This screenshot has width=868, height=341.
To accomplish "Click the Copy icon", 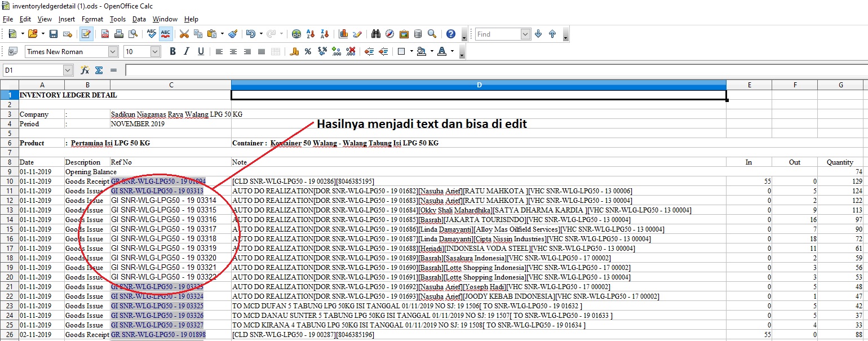I will 198,34.
